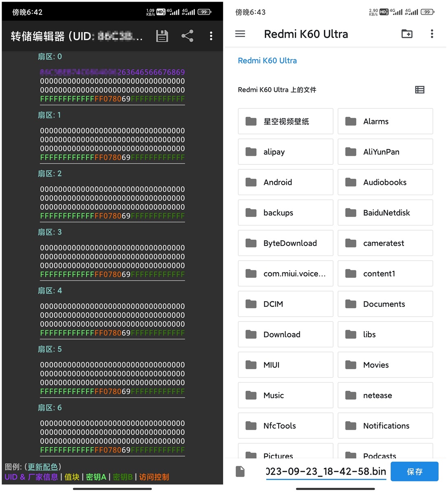Open the ByteDownload folder
The width and height of the screenshot is (448, 495).
pyautogui.click(x=285, y=243)
